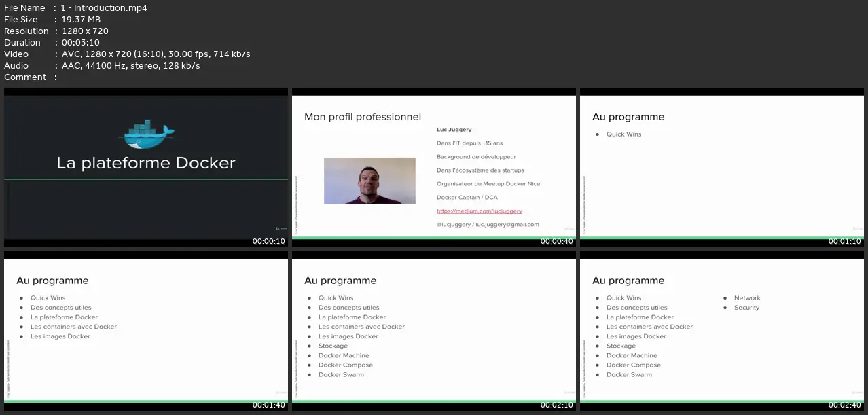This screenshot has width=868, height=415.
Task: Click the duration value '00:03:10'
Action: [81, 43]
